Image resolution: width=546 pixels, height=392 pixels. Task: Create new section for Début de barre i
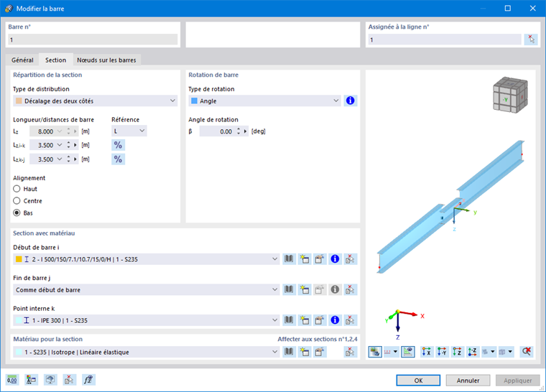pyautogui.click(x=304, y=259)
